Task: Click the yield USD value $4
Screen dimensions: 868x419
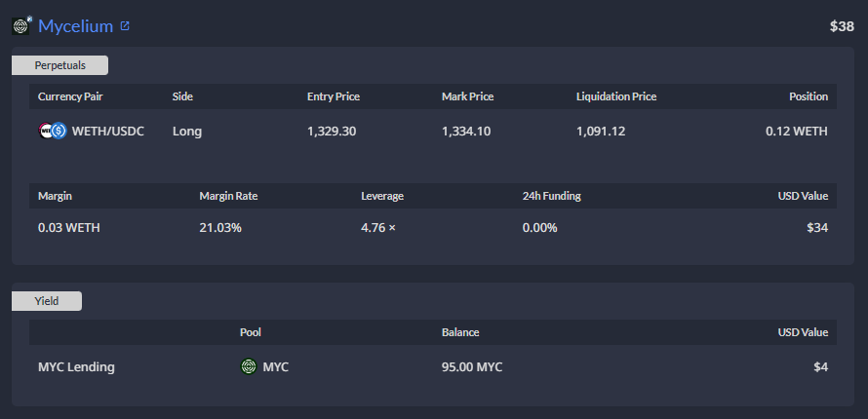Action: tap(821, 367)
